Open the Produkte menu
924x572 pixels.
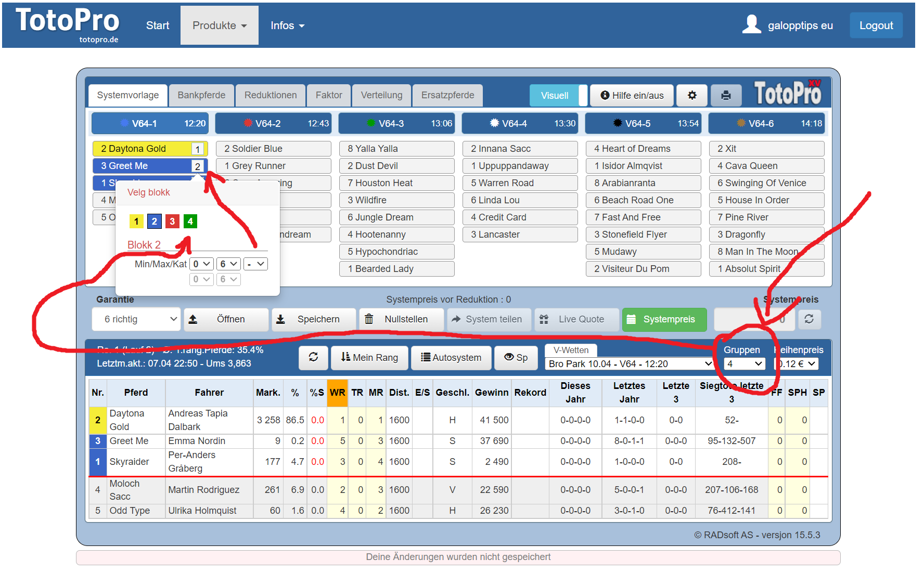pyautogui.click(x=220, y=25)
